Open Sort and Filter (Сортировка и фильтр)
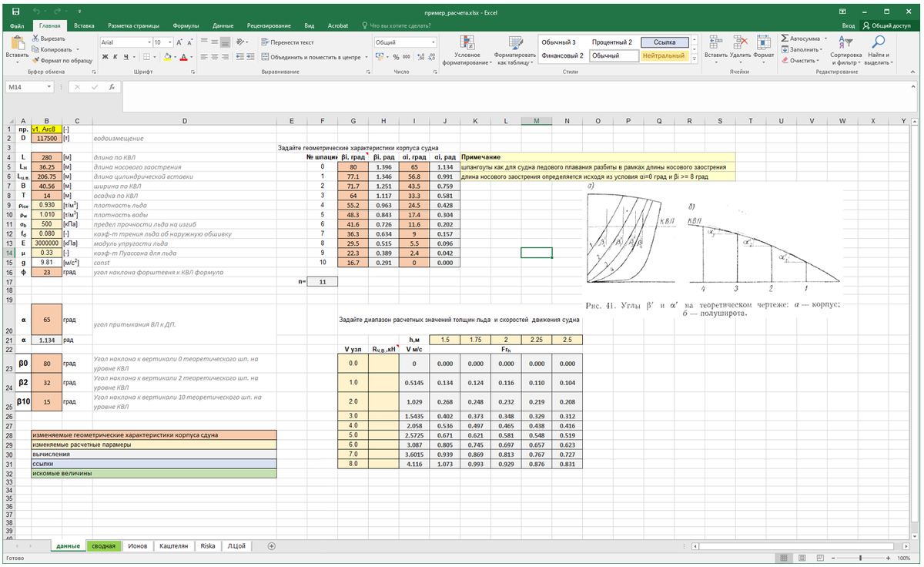 846,49
